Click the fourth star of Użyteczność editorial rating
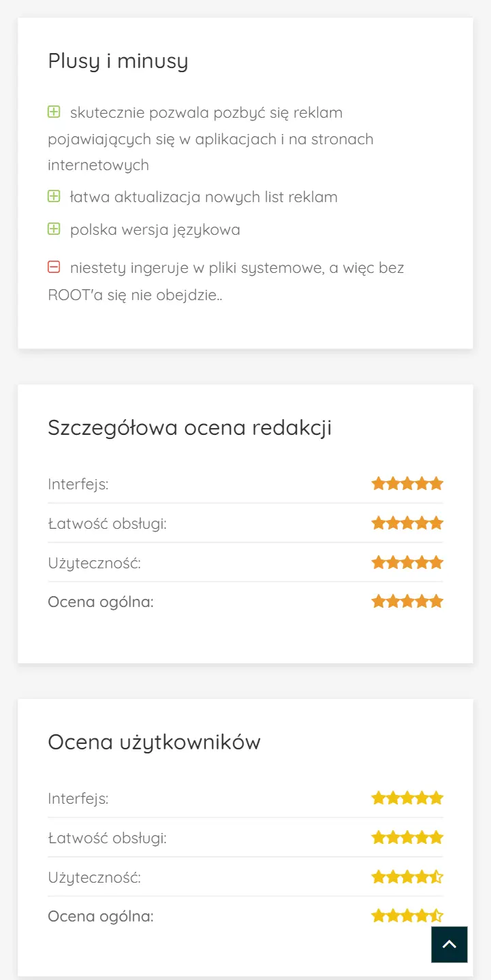Image resolution: width=491 pixels, height=980 pixels. [424, 562]
